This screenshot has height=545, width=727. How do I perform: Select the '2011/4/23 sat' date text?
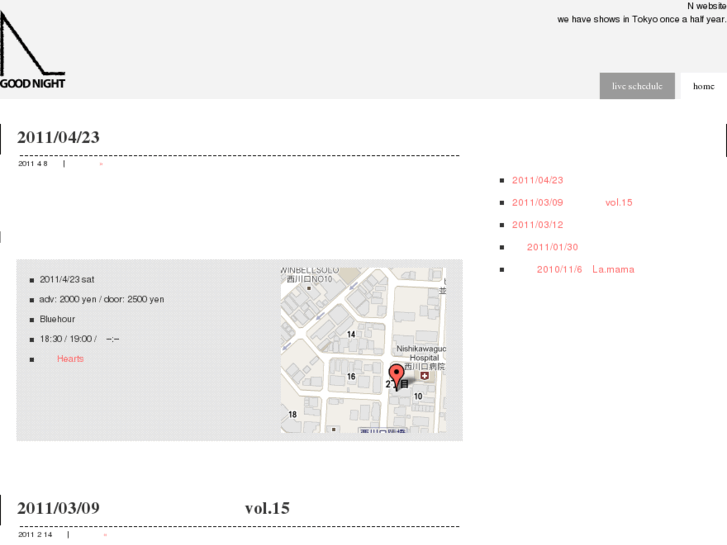67,280
